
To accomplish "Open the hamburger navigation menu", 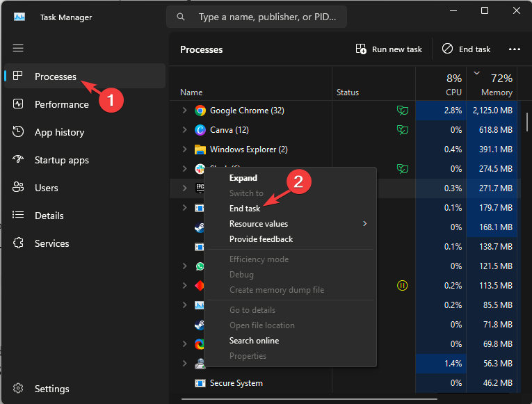I will coord(18,48).
